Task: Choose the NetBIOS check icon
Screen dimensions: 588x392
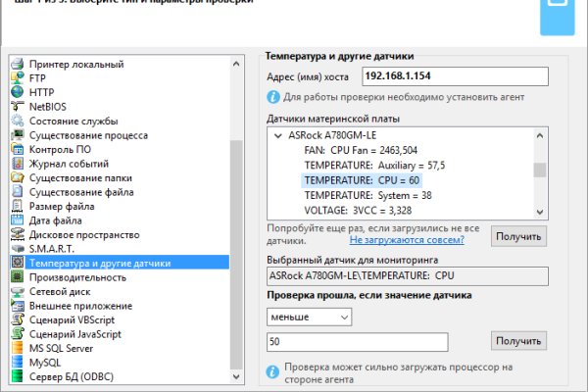Action: click(x=17, y=107)
